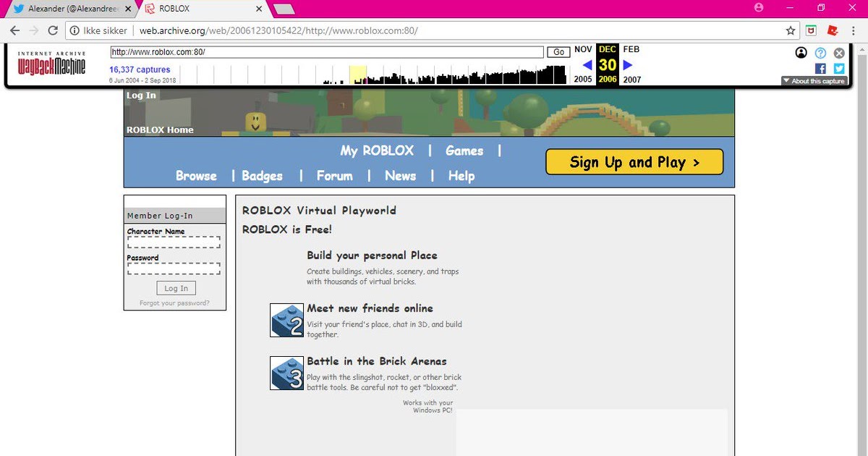This screenshot has height=456, width=868.
Task: Click the Wayback Machine logo
Action: click(x=51, y=64)
